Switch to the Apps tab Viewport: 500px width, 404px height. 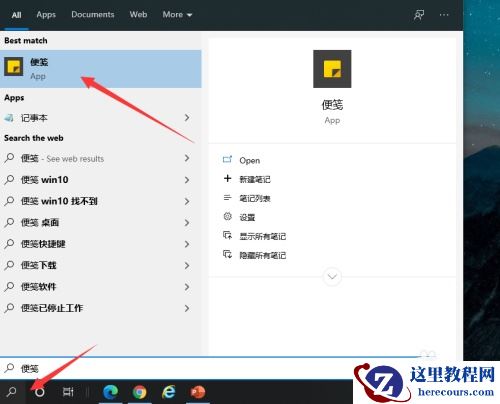46,15
